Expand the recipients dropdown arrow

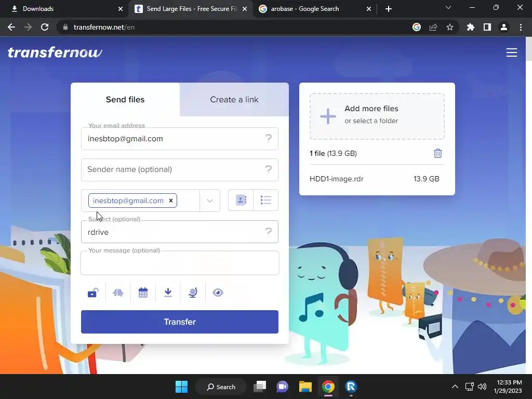pos(210,201)
